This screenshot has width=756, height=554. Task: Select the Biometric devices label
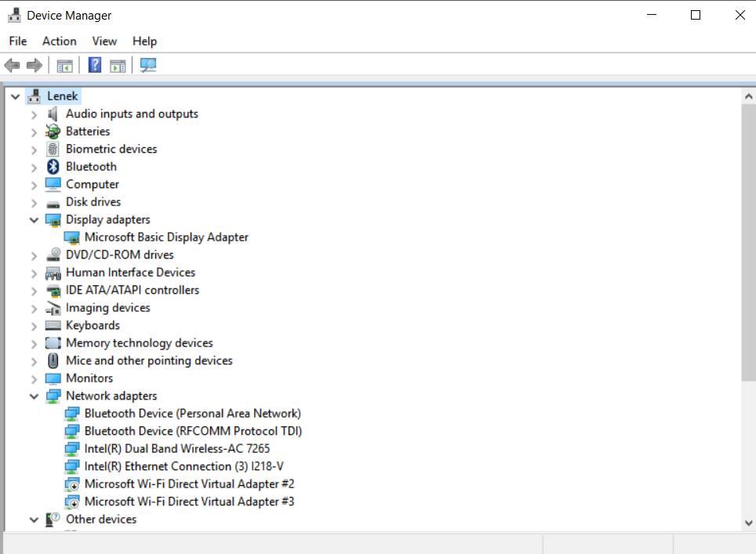(111, 149)
